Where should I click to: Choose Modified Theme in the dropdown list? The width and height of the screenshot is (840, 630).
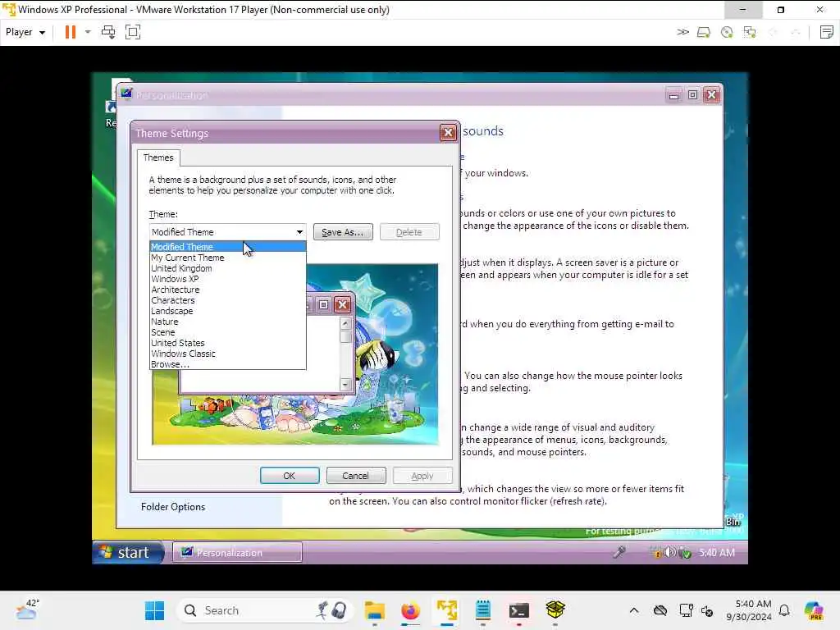pos(228,246)
